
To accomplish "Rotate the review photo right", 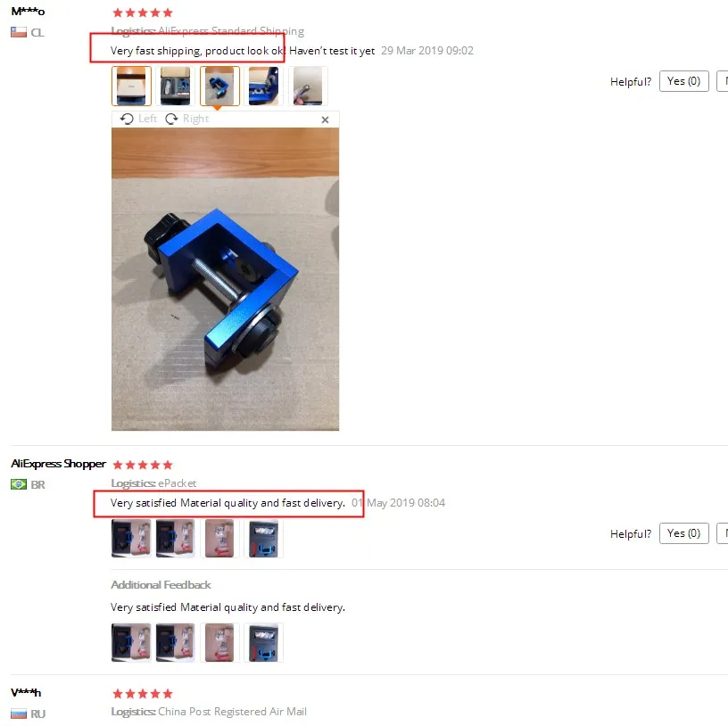I will [187, 119].
